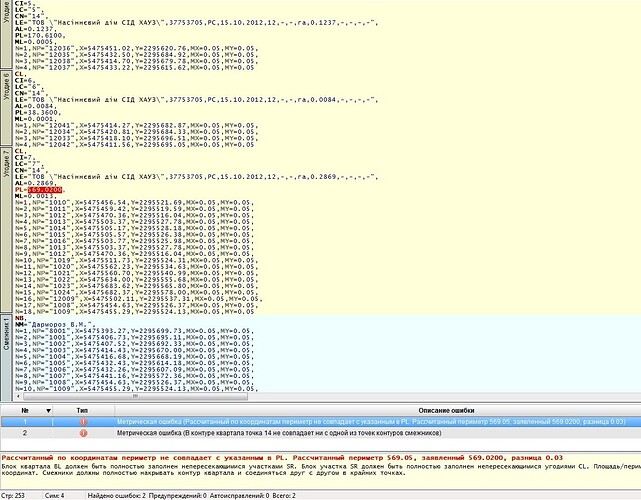The height and width of the screenshot is (500, 641).
Task: Click the AL=0.2869 line in Угодие 7
Action: [x=36, y=183]
